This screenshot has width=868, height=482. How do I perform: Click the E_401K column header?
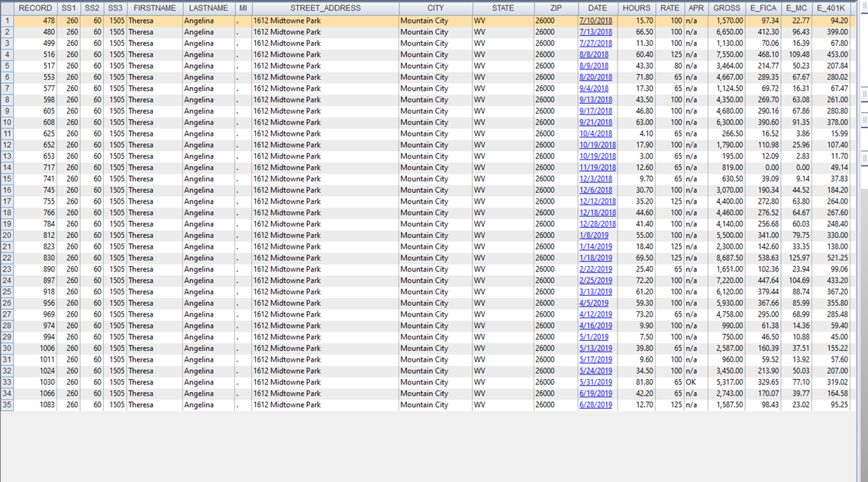pyautogui.click(x=831, y=8)
